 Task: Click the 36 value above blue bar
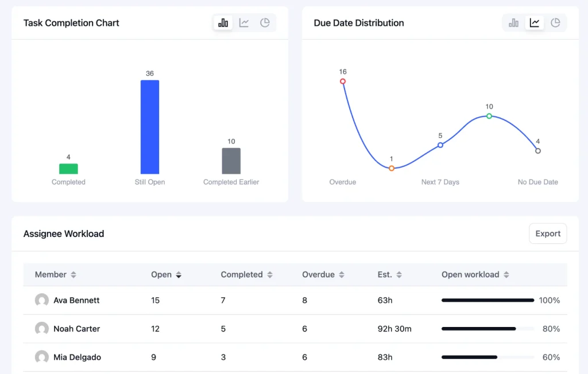coord(150,73)
